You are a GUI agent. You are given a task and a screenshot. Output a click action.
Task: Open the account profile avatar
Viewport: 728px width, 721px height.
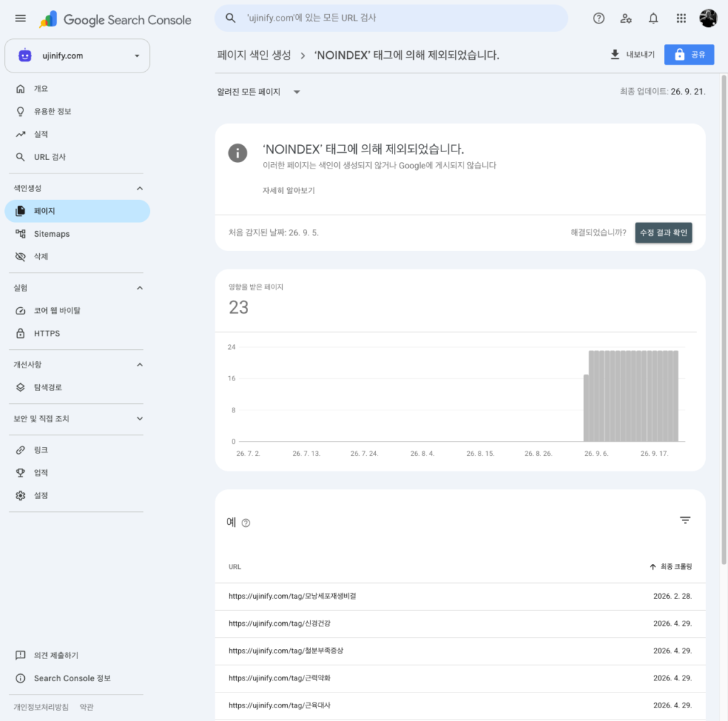click(708, 18)
